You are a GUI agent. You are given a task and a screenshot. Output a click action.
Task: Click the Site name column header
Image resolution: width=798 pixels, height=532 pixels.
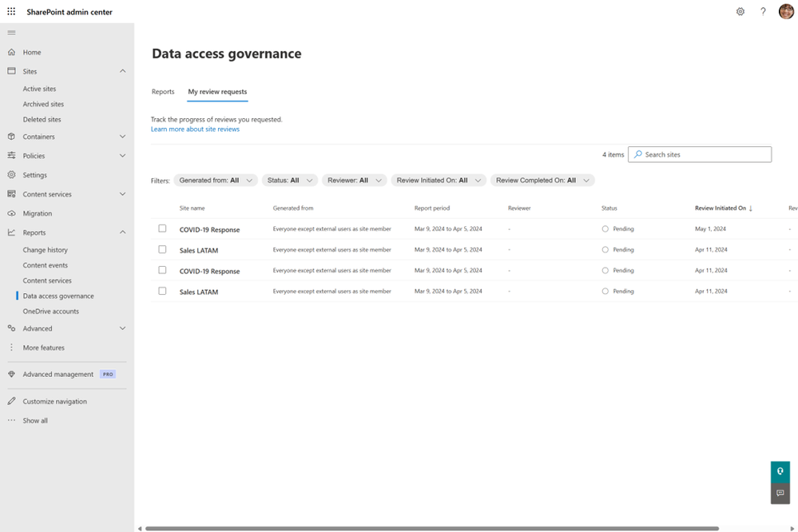tap(192, 208)
